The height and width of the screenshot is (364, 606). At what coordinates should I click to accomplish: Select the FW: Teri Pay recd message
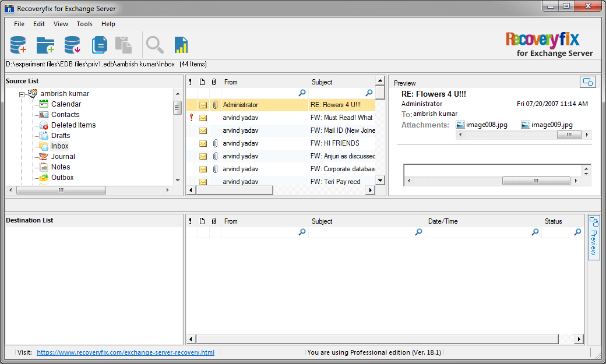tap(281, 182)
